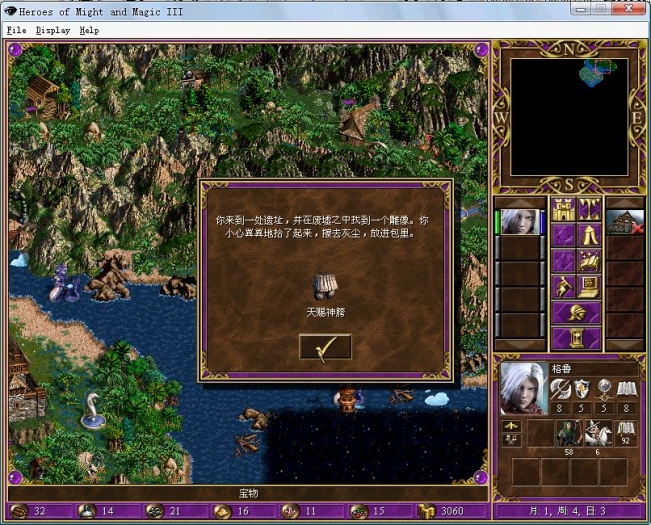This screenshot has height=525, width=651.
Task: Click the white serpent fountain statue on the map
Action: 92,411
